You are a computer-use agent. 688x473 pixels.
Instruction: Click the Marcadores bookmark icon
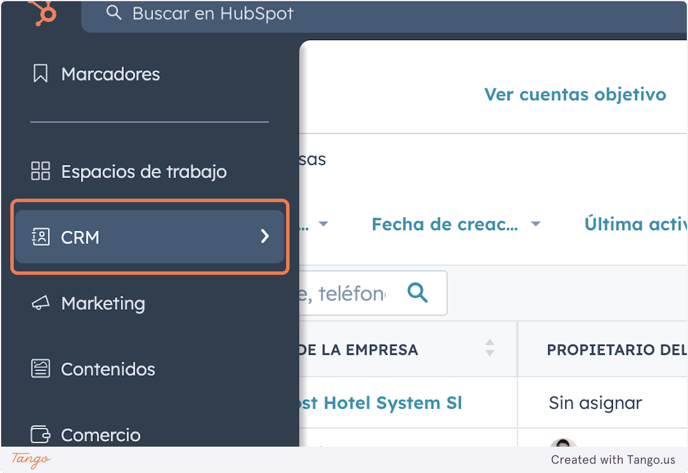pyautogui.click(x=40, y=73)
